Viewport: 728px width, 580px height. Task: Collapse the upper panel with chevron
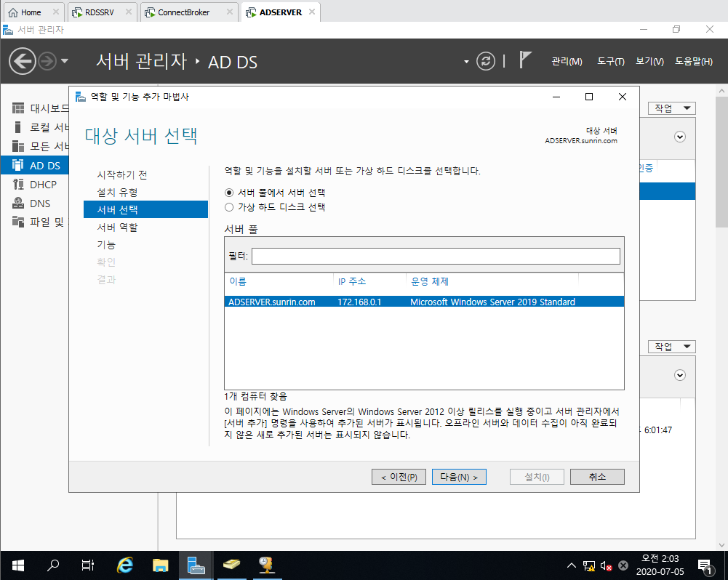pos(680,137)
